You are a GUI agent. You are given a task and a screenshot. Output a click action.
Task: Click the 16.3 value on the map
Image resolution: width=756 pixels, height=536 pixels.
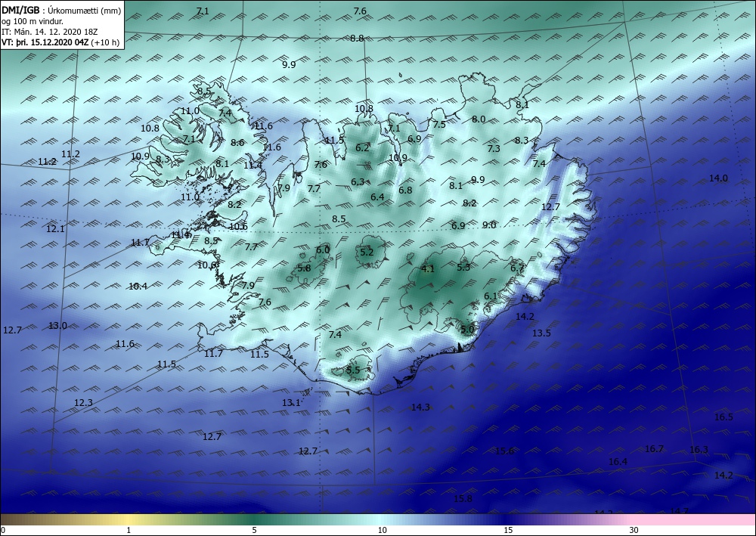pos(699,450)
